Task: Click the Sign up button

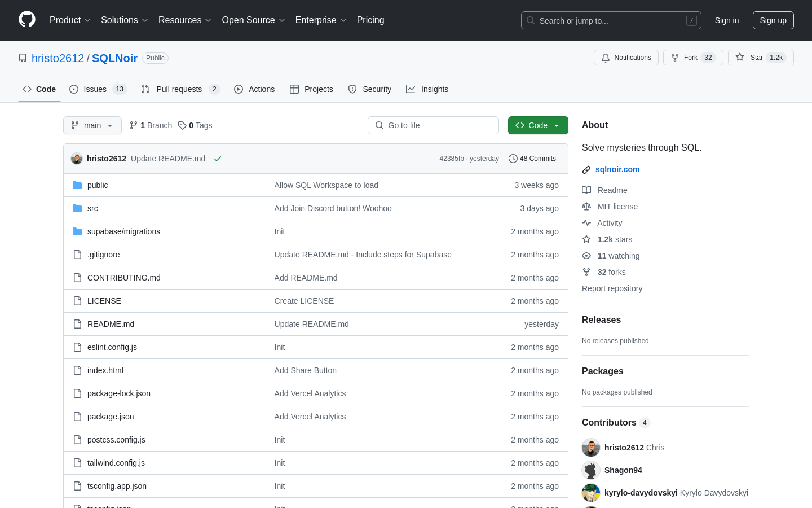Action: 773,20
